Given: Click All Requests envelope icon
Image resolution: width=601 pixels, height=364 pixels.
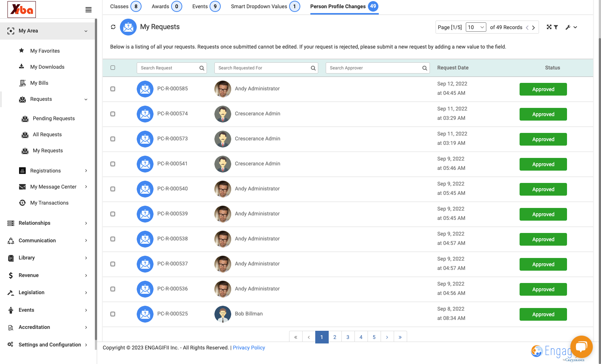Looking at the screenshot, I should pyautogui.click(x=25, y=135).
